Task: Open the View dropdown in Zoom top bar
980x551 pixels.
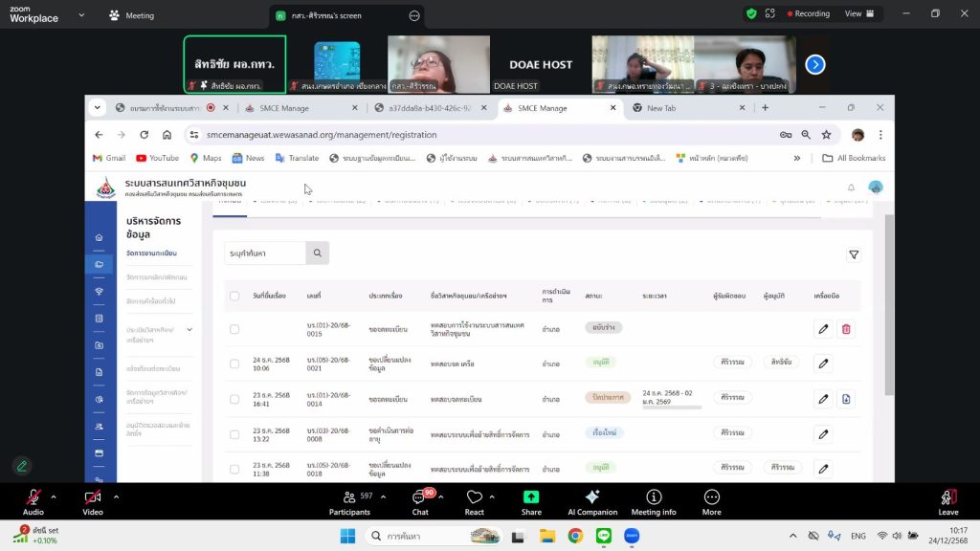Action: point(857,14)
